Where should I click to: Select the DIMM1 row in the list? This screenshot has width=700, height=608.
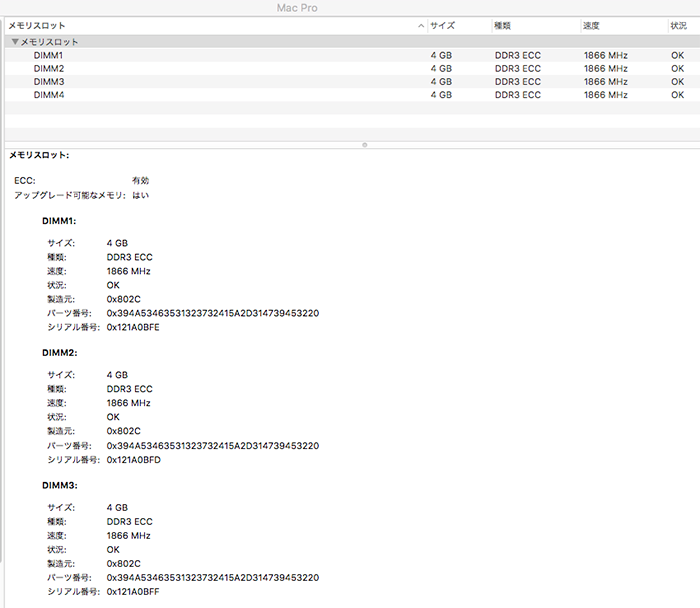pos(352,55)
